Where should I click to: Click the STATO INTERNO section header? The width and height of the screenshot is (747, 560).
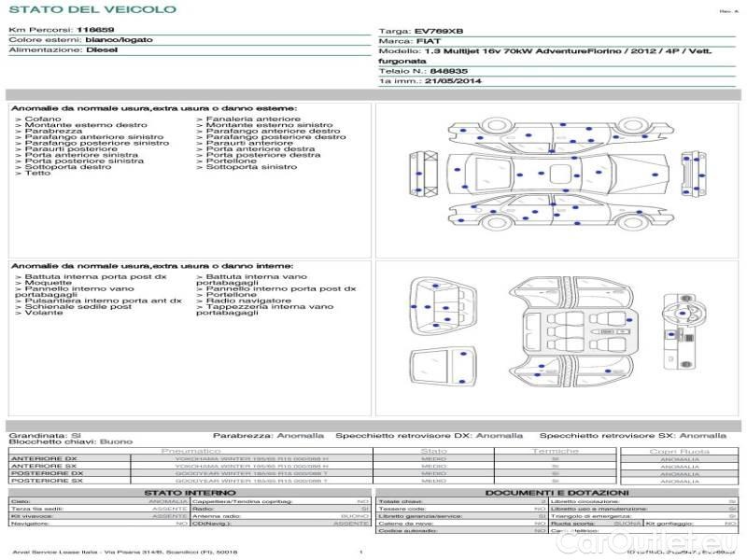pyautogui.click(x=190, y=492)
